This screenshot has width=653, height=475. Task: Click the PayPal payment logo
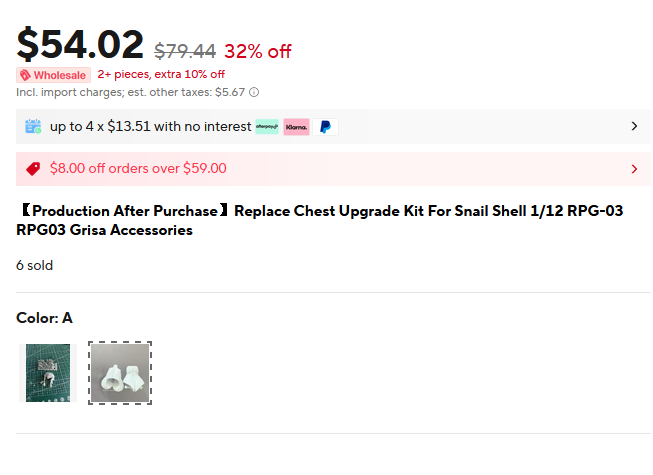pyautogui.click(x=326, y=127)
